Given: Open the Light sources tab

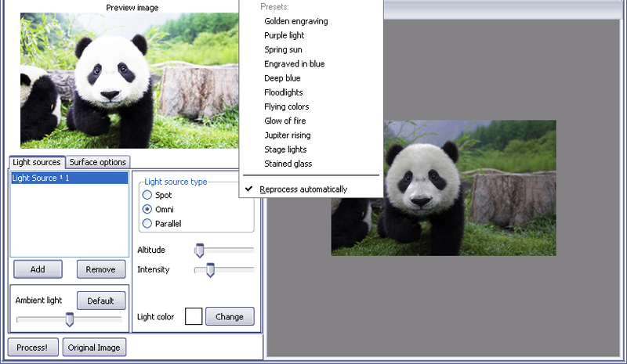Looking at the screenshot, I should point(36,162).
